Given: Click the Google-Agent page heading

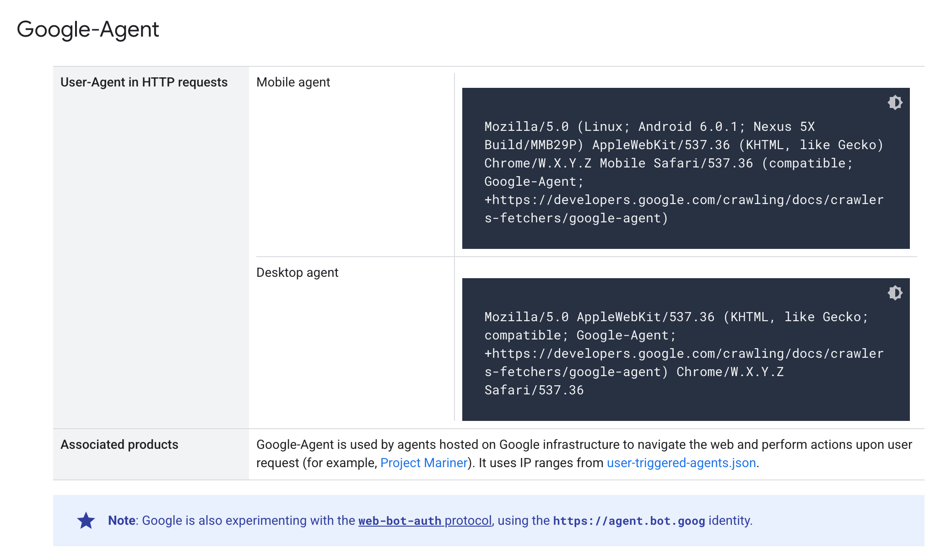Looking at the screenshot, I should pos(88,29).
